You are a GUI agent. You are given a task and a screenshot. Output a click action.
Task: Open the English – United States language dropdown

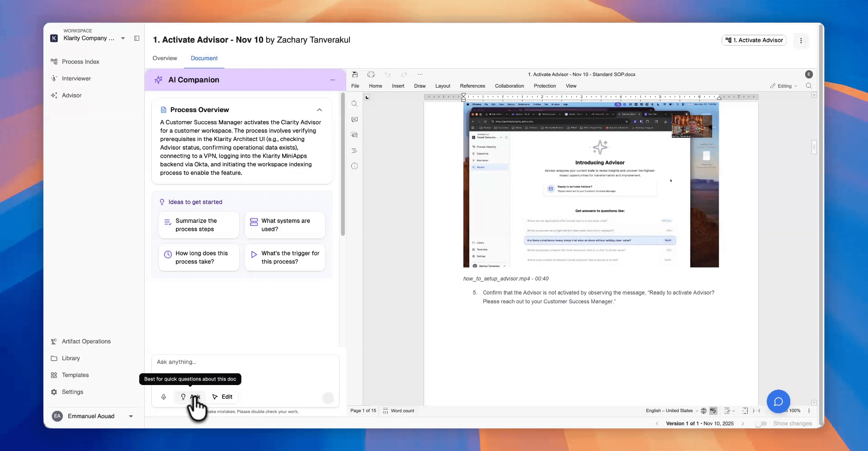[x=672, y=411]
